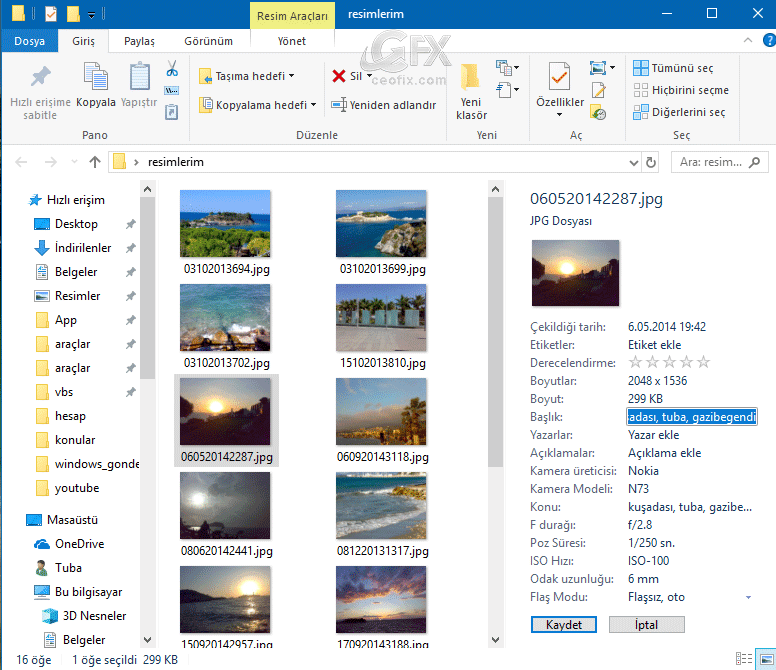Customize Quick Access Toolbar dropdown

[92, 15]
